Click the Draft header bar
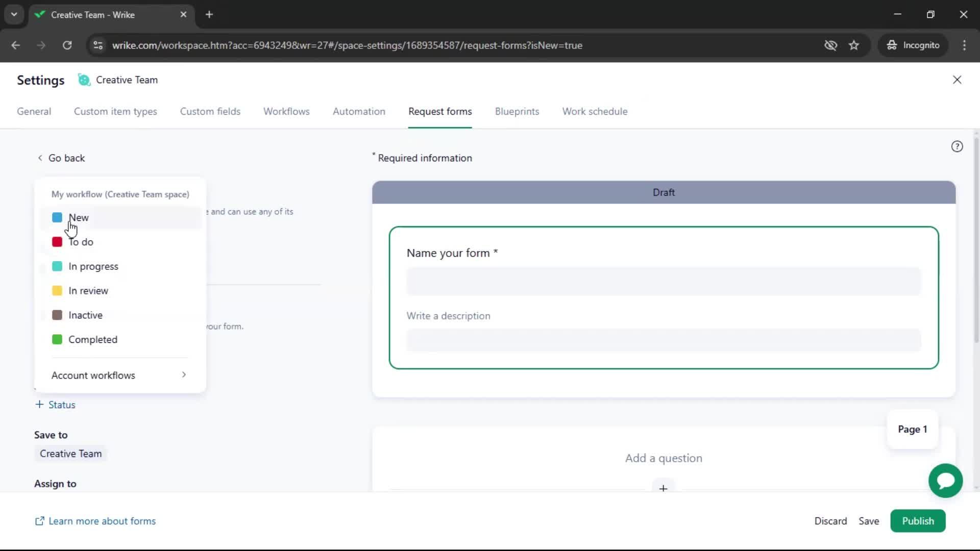Screen dimensions: 980x551 (664, 193)
